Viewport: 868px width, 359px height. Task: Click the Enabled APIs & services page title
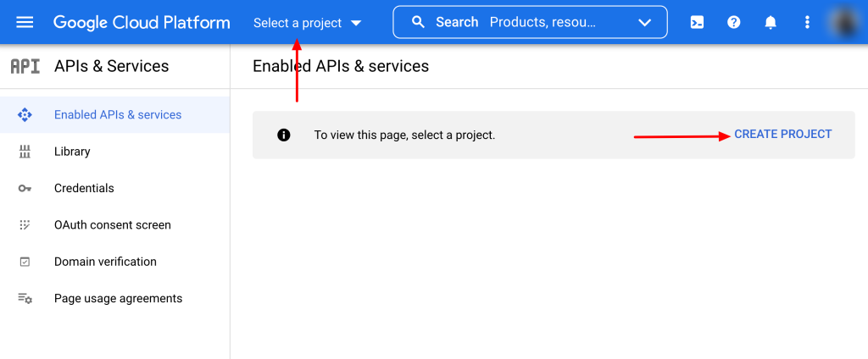[x=341, y=66]
